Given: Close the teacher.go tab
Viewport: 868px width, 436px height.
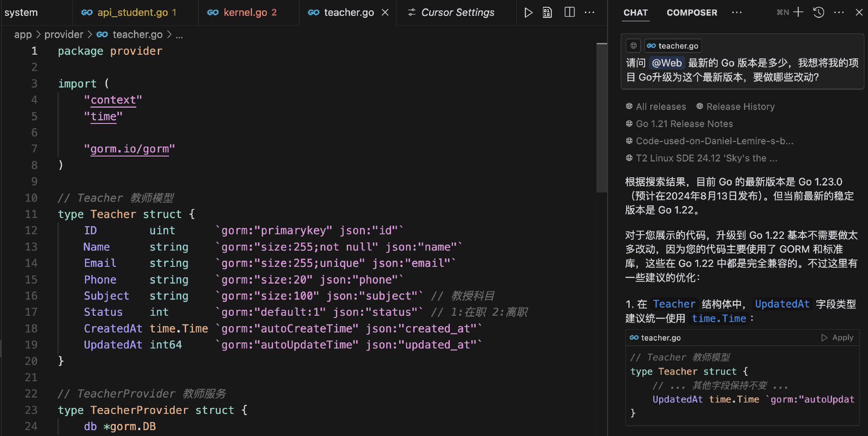Looking at the screenshot, I should point(385,13).
